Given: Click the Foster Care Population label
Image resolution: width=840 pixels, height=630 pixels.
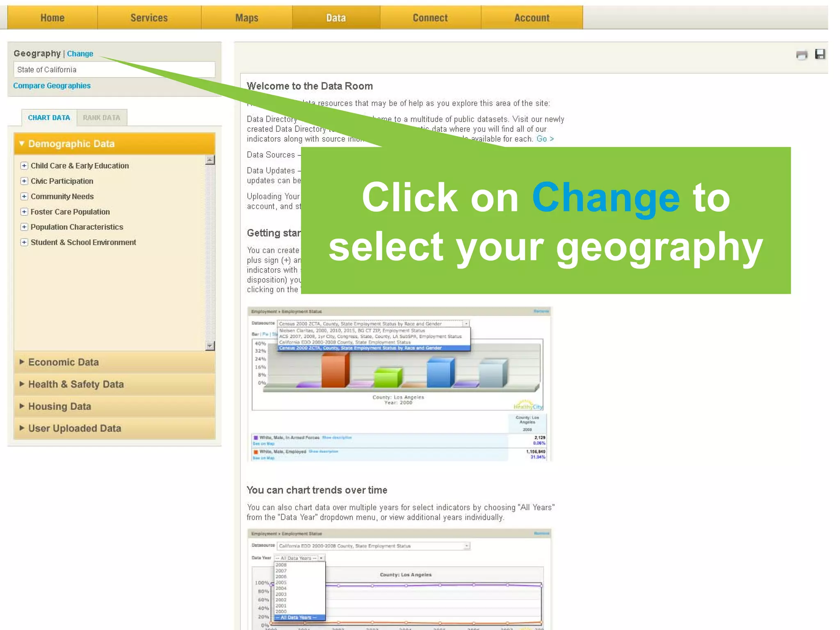Looking at the screenshot, I should pyautogui.click(x=70, y=212).
